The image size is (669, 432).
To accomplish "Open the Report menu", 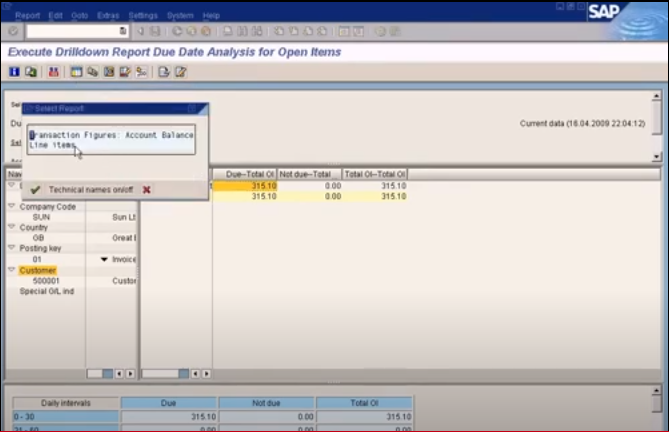I will [x=27, y=15].
